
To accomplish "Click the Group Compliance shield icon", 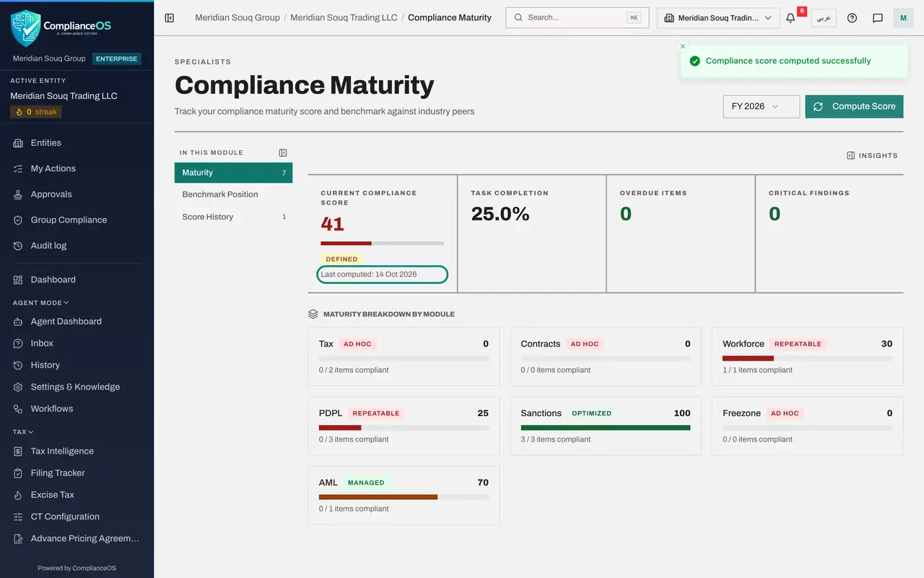I will point(18,220).
